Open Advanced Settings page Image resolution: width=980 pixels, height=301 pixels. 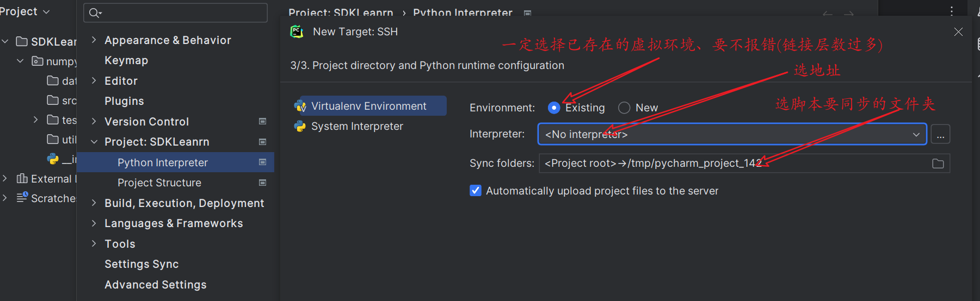[156, 285]
